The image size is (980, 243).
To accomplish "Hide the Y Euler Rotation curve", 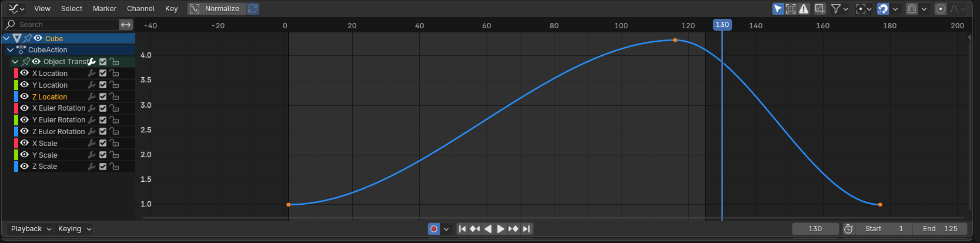I will coord(25,119).
